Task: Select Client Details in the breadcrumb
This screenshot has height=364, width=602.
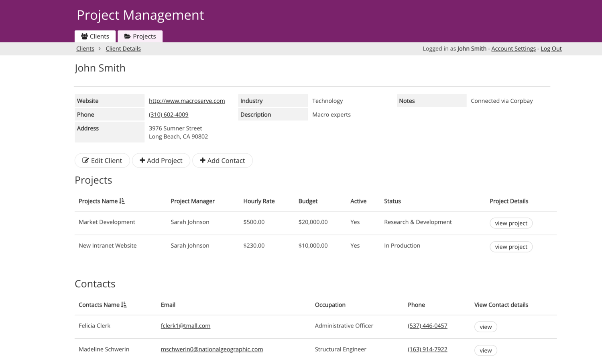Action: pos(123,48)
